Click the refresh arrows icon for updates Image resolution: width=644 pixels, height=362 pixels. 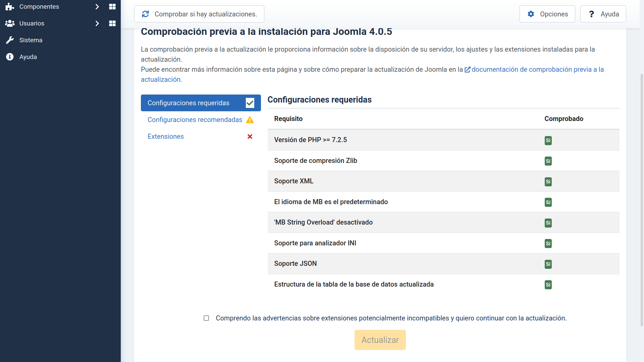tap(145, 14)
